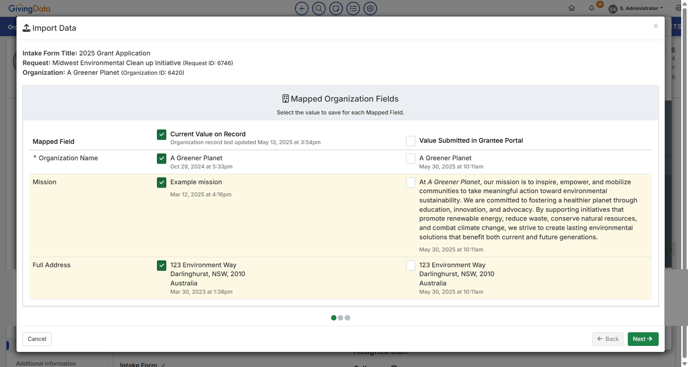
Task: Toggle the current-record Full Address checkbox
Action: point(161,265)
